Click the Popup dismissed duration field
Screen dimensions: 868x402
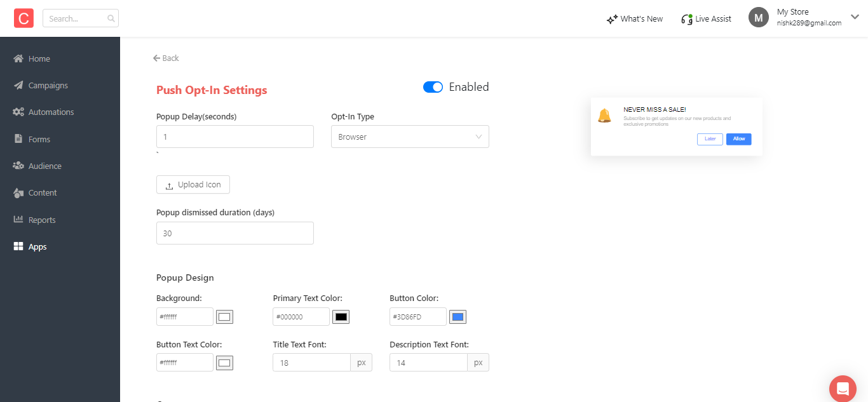click(235, 233)
